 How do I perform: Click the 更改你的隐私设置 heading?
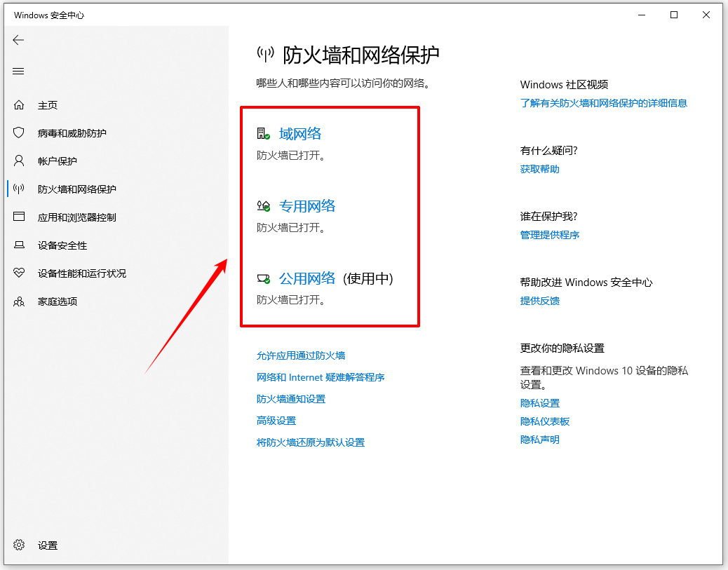coord(562,348)
